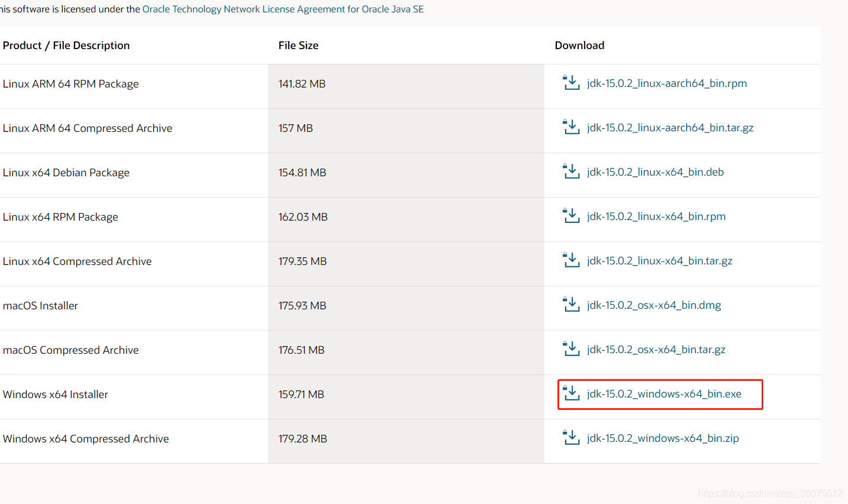Image resolution: width=848 pixels, height=504 pixels.
Task: Download jdk-15.0.2_linux-aarch64_bin.rpm link
Action: [667, 83]
